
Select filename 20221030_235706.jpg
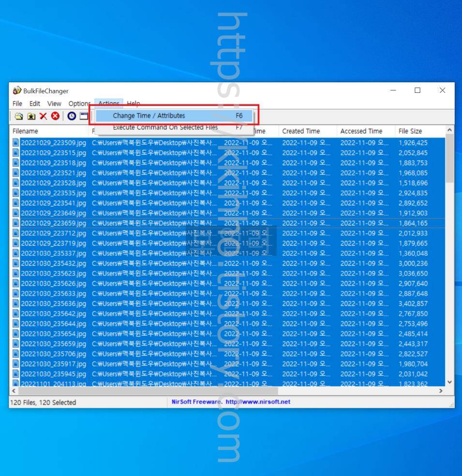pyautogui.click(x=53, y=354)
